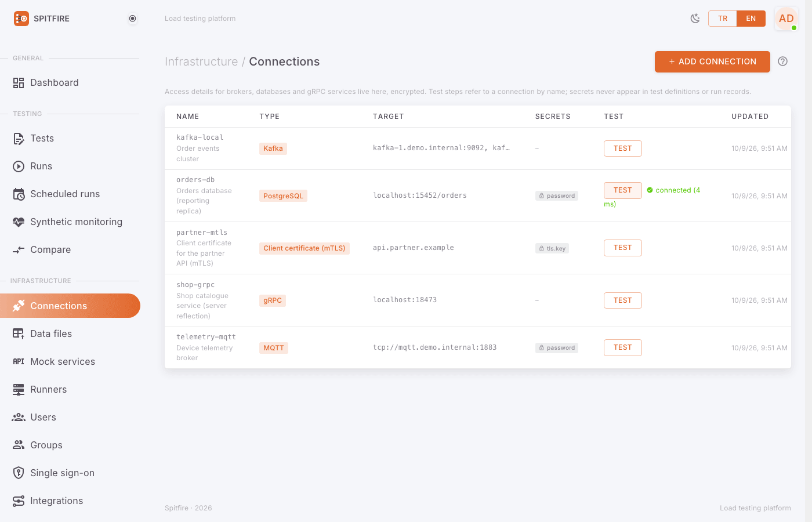Viewport: 812px width, 522px height.
Task: Click the tls.key secret chip
Action: coord(552,248)
